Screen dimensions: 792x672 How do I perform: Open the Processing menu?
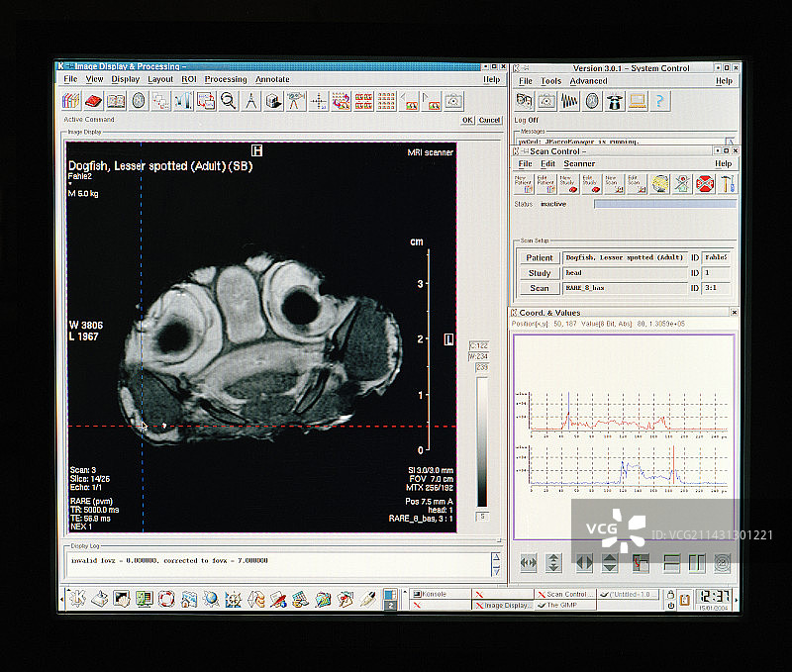[226, 79]
